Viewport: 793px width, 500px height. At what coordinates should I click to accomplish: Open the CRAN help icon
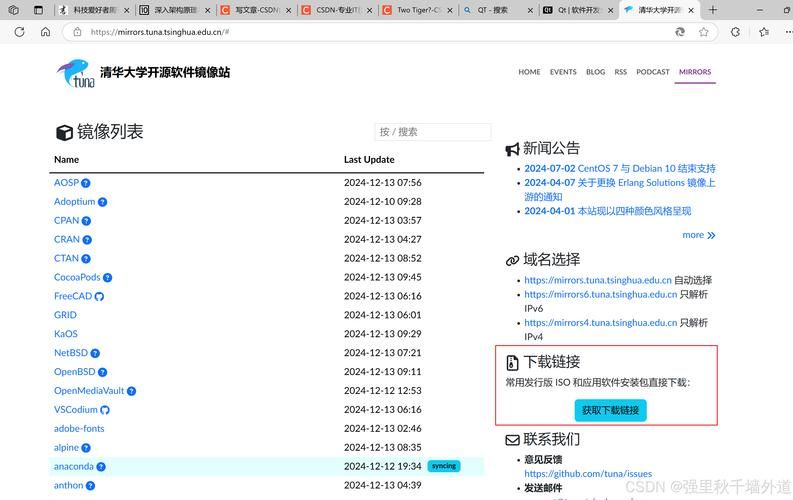(x=87, y=240)
